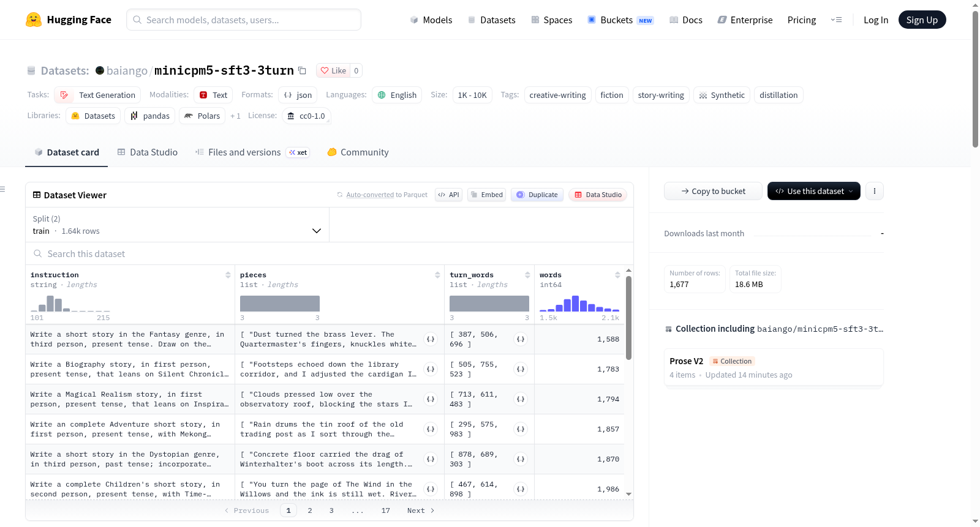Viewport: 980px width, 527px height.
Task: Expand cell icon for '713, 611, 483' turn_words
Action: point(521,399)
